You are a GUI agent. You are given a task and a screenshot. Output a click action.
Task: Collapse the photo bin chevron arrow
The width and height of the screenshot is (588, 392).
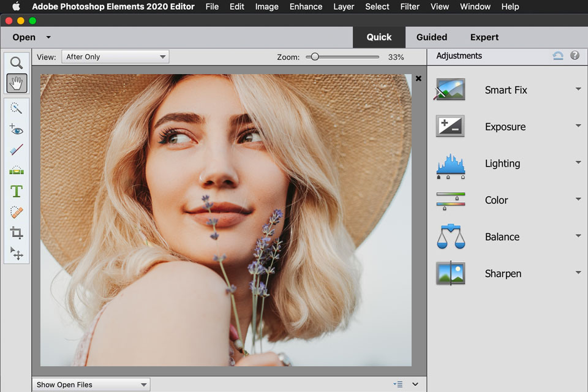[415, 384]
